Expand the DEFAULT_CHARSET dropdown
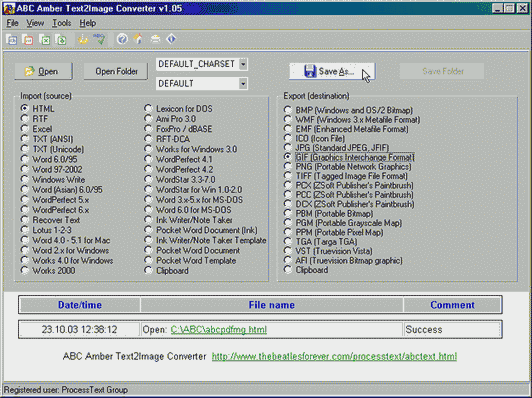The image size is (532, 398). click(243, 64)
